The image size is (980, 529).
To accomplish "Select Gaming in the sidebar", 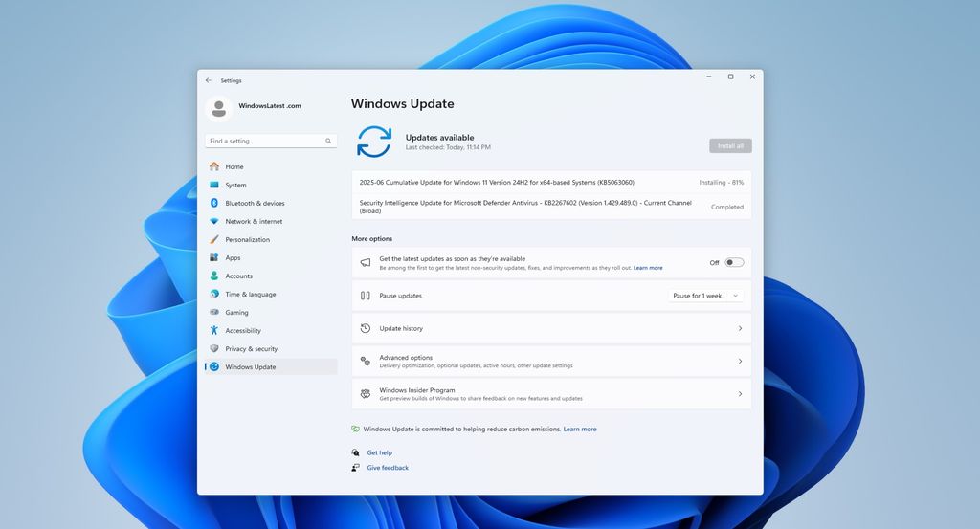I will [x=271, y=312].
